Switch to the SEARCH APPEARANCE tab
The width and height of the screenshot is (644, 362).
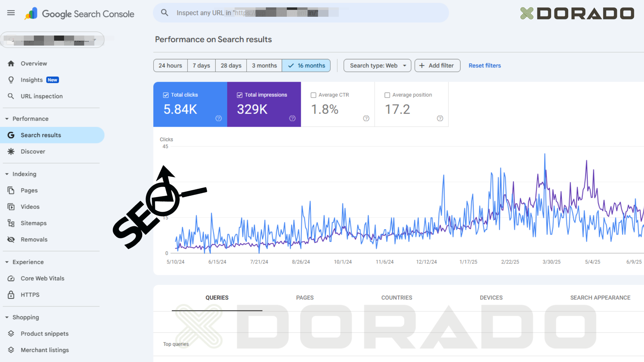600,298
